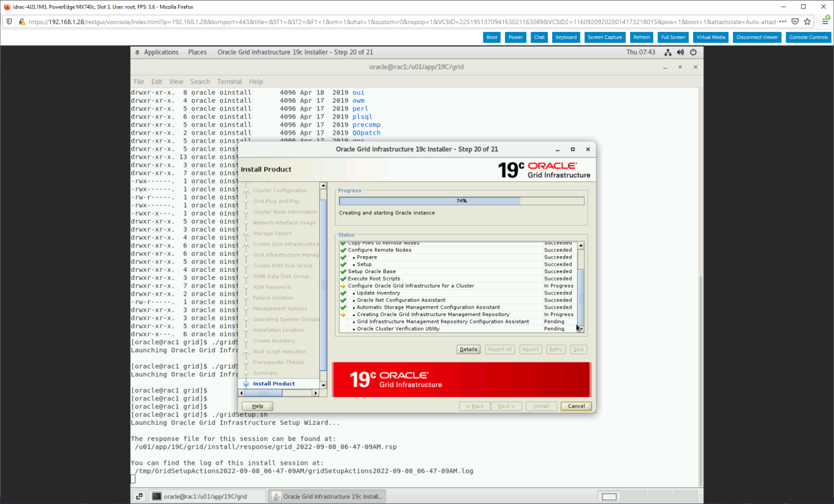Image resolution: width=834 pixels, height=504 pixels.
Task: Click Automatic Storage Management Configuration Assistant row
Action: pyautogui.click(x=458, y=307)
